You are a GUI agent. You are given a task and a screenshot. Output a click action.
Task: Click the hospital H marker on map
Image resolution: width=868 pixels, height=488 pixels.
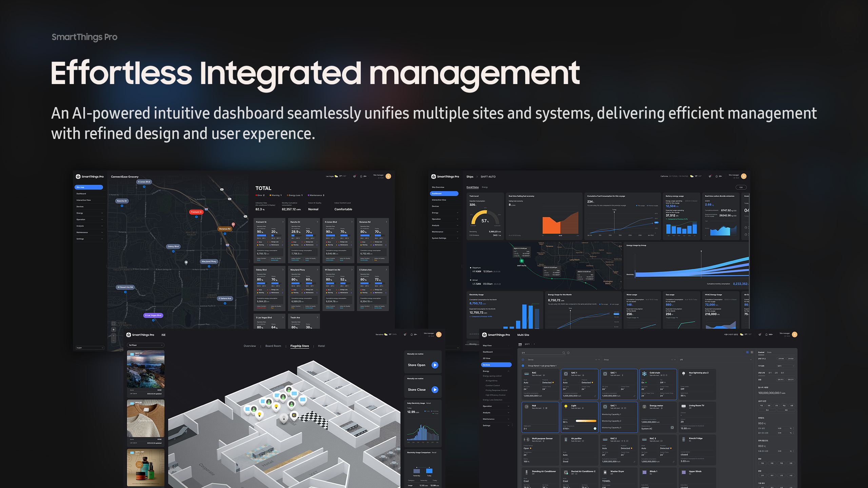coord(233,224)
